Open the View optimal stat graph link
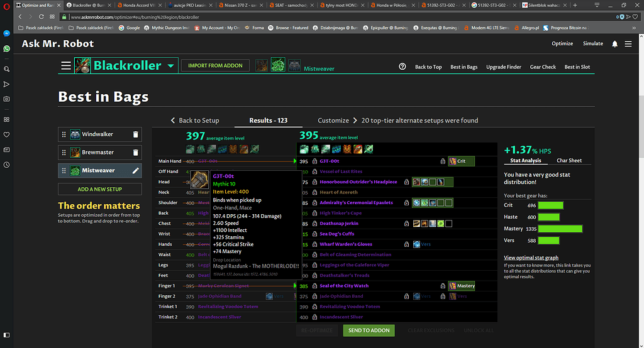 (531, 258)
